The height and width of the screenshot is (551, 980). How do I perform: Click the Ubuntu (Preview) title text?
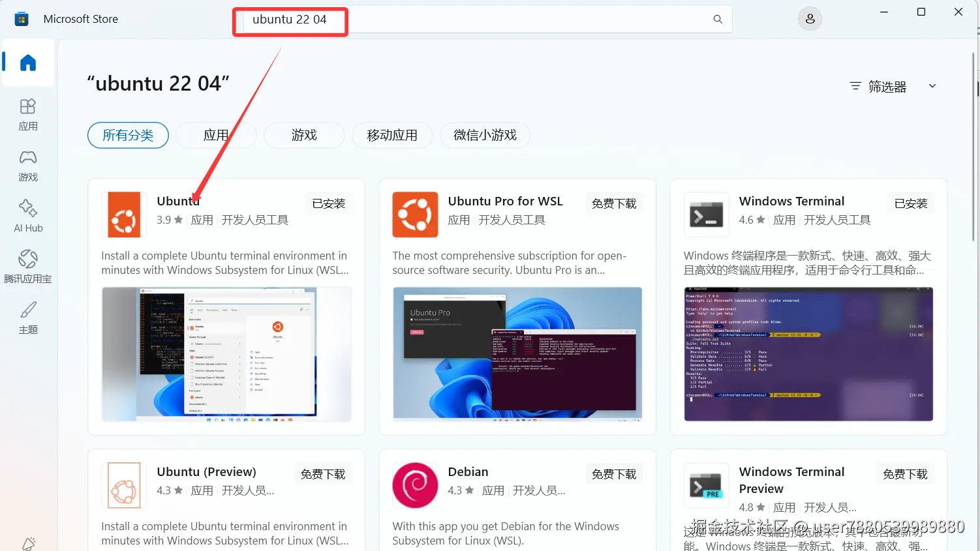(206, 472)
